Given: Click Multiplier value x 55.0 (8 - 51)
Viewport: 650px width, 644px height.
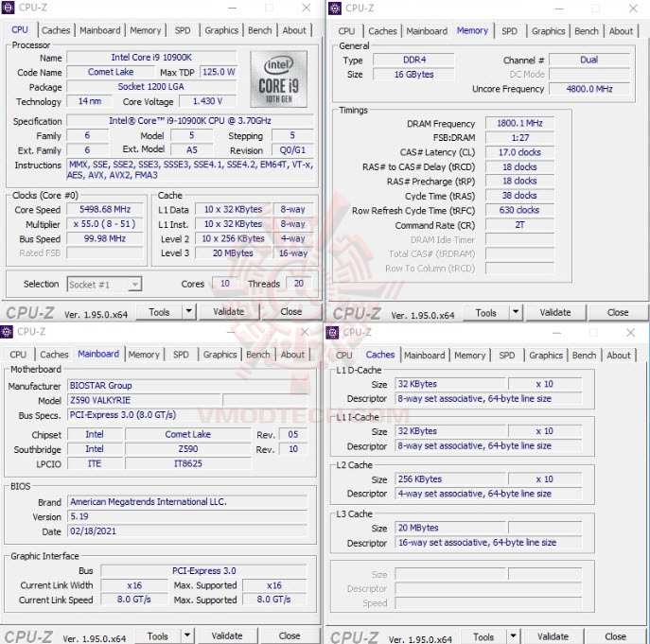Looking at the screenshot, I should [105, 224].
